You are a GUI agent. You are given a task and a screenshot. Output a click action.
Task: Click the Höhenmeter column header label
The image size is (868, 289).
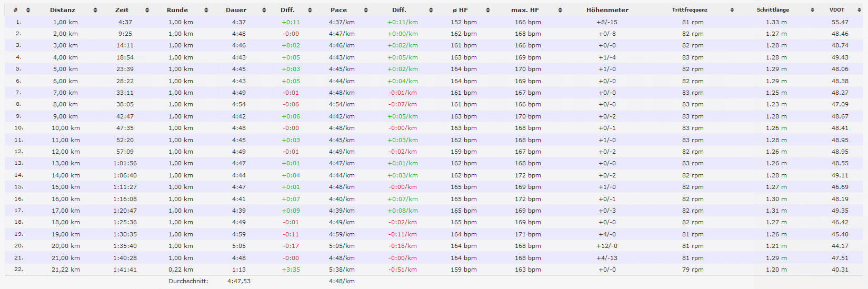[607, 10]
